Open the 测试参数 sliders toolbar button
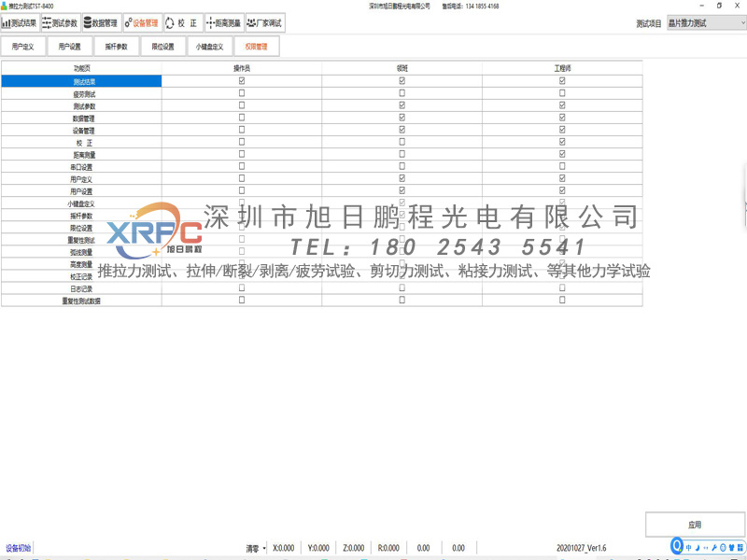747x560 pixels. [x=61, y=22]
